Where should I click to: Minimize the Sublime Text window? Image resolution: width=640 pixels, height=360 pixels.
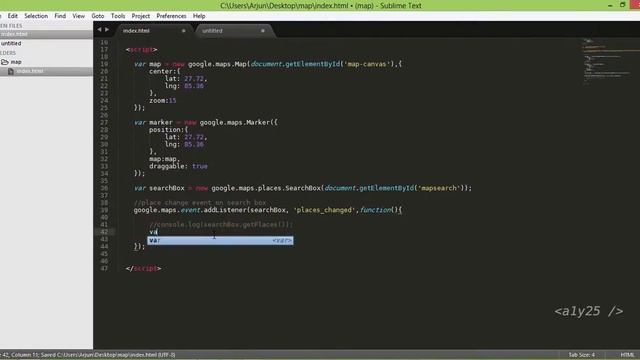point(610,5)
